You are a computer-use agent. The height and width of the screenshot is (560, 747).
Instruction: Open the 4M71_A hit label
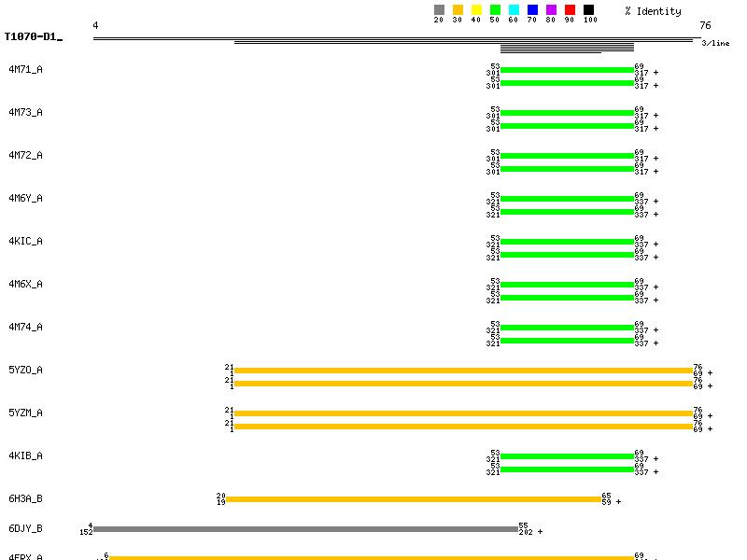(x=25, y=70)
